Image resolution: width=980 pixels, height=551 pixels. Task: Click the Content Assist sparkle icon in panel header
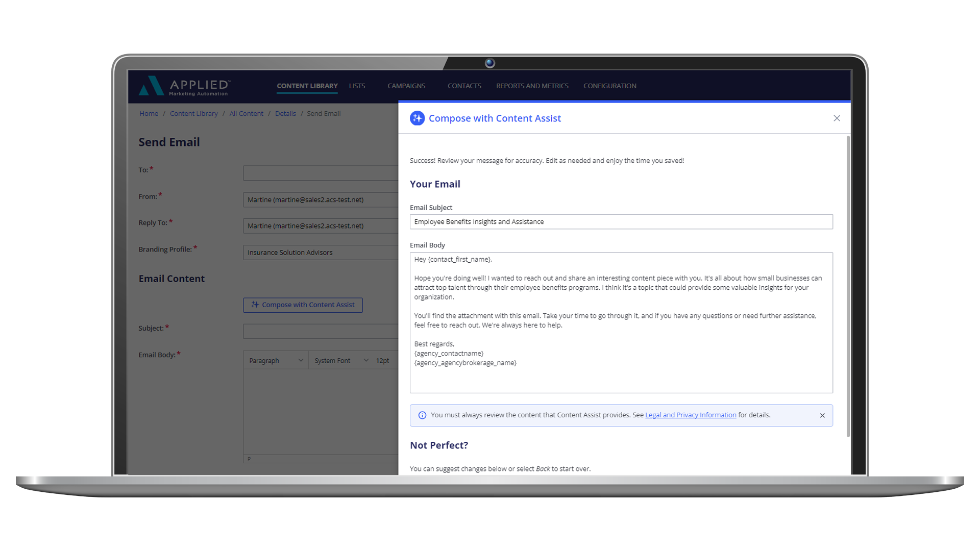click(x=417, y=118)
